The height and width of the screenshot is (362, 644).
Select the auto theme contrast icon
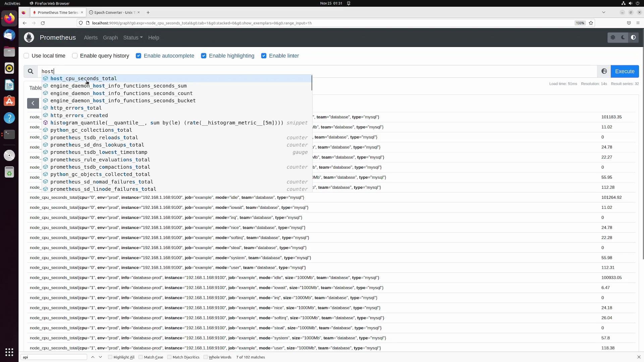(633, 38)
